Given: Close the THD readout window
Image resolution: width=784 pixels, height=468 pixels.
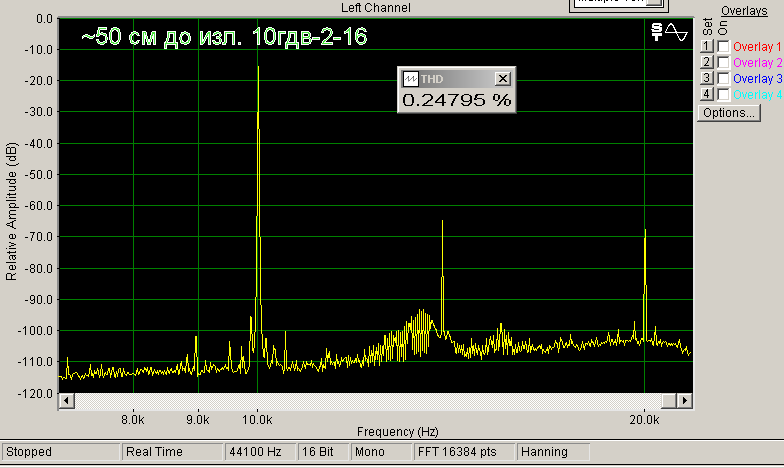Looking at the screenshot, I should pyautogui.click(x=502, y=78).
